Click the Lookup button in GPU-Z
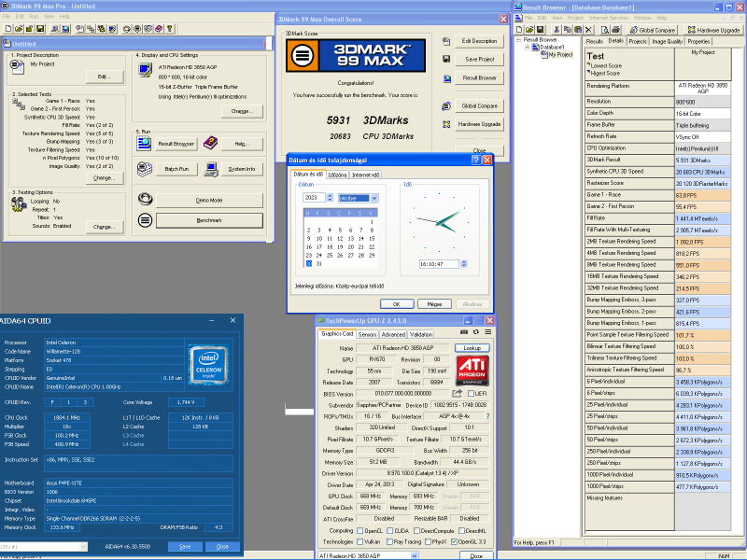This screenshot has width=747, height=560. [x=472, y=348]
